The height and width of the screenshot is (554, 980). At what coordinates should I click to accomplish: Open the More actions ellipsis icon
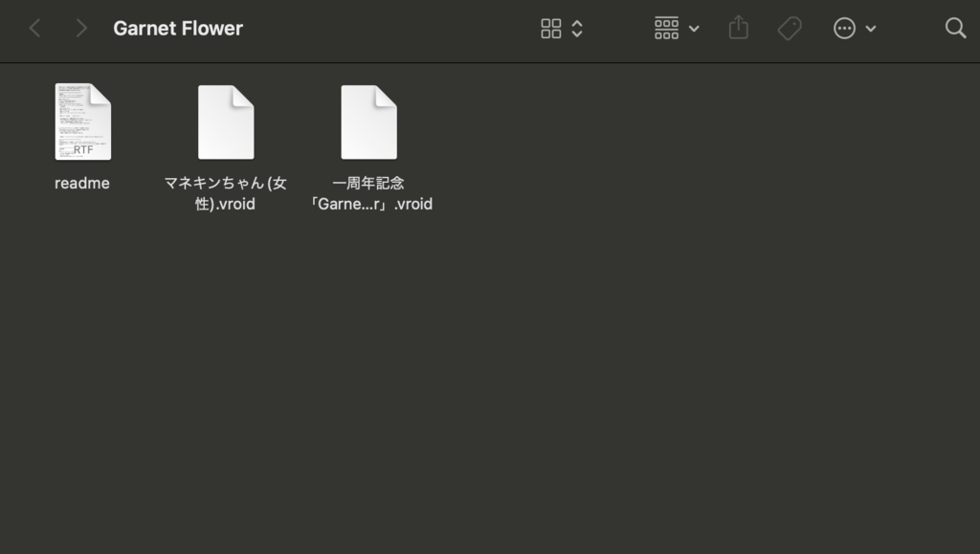click(843, 28)
